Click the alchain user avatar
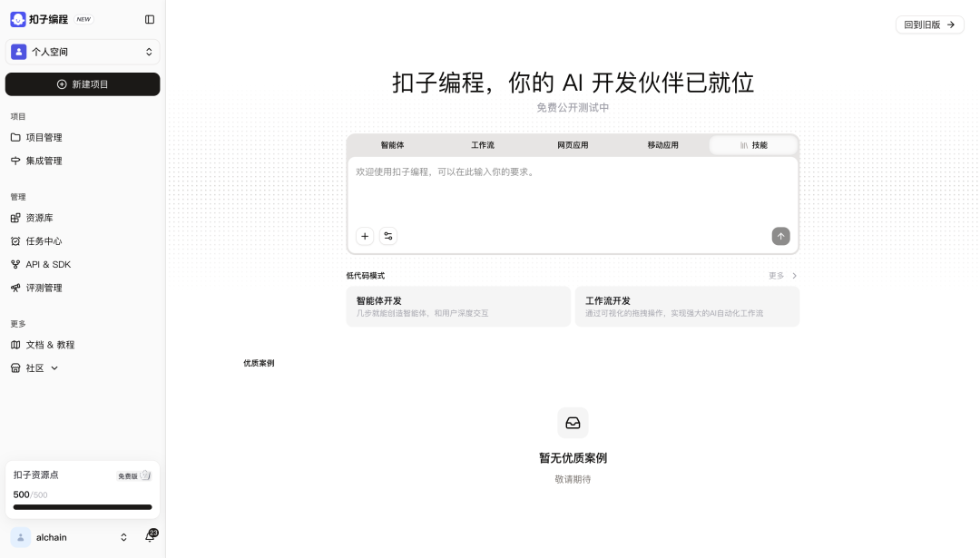The width and height of the screenshot is (980, 558). pyautogui.click(x=21, y=537)
